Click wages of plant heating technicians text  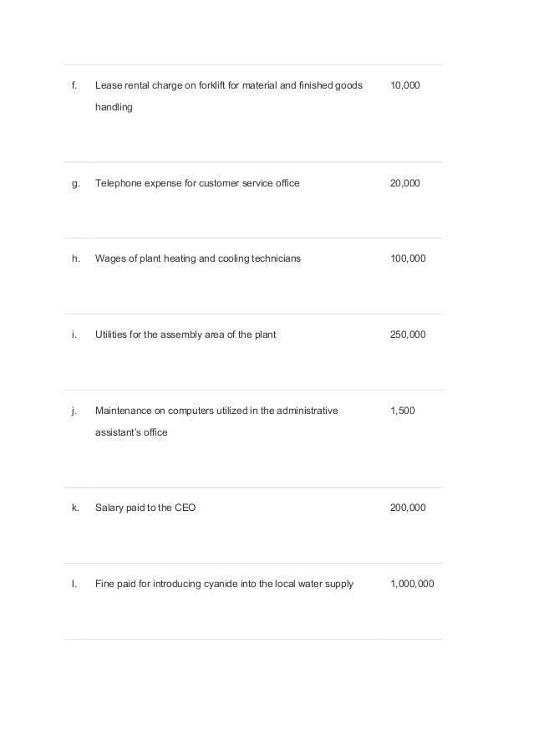tap(198, 259)
